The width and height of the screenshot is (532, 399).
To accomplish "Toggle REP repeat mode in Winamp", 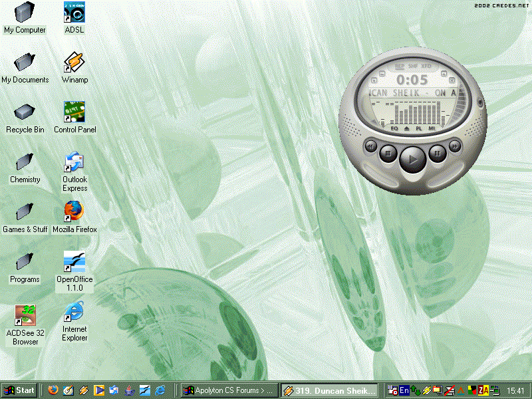I will (x=399, y=66).
